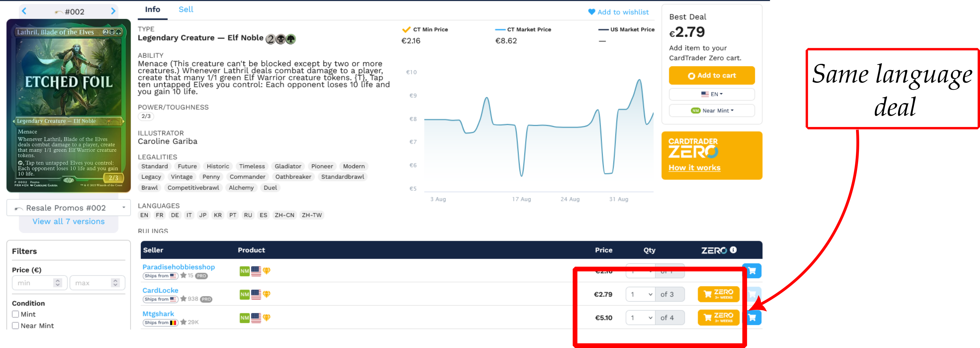980x348 pixels.
Task: Open the Near Mint condition dropdown
Action: (x=711, y=111)
